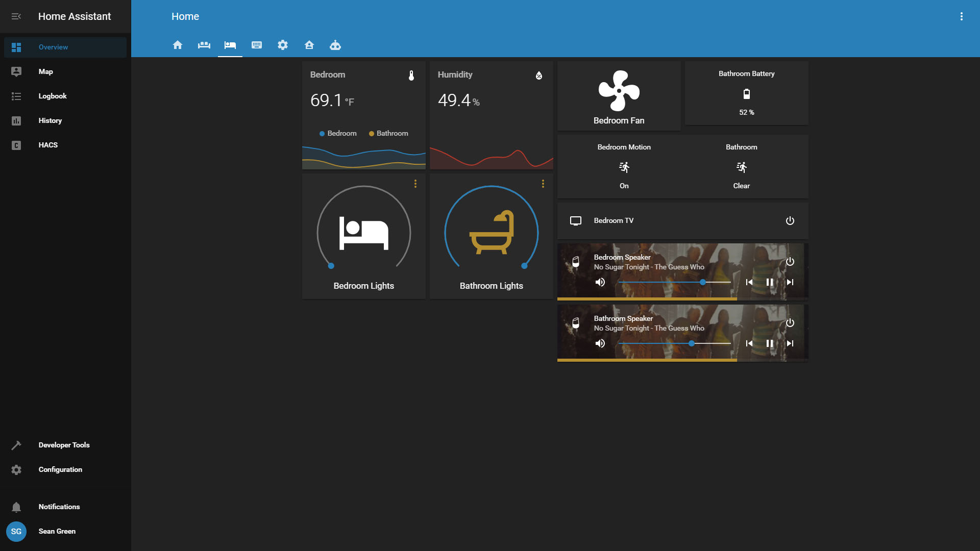Open the Bathroom Battery icon details
The width and height of the screenshot is (980, 551).
(747, 94)
